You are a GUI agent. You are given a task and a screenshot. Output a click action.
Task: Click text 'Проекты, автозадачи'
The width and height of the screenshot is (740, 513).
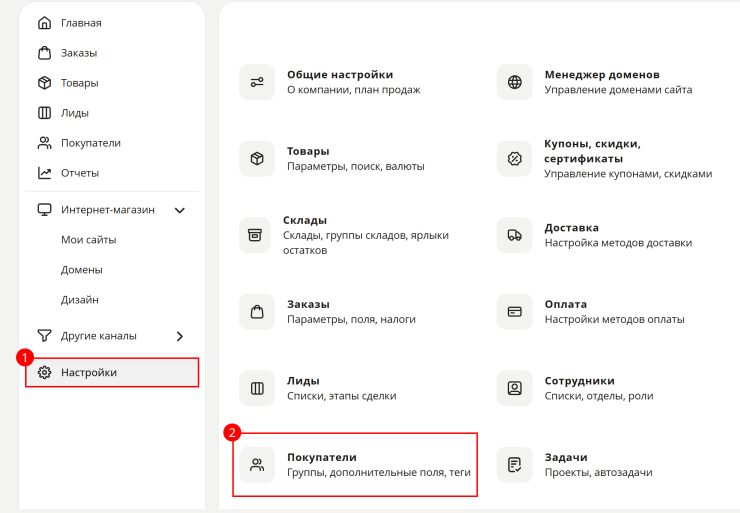tap(598, 472)
